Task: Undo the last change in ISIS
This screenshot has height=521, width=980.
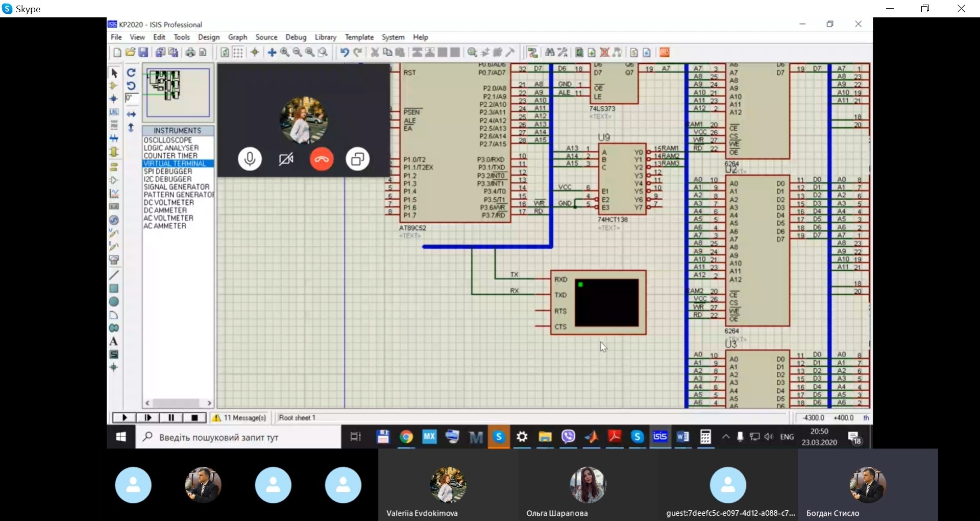Action: [x=345, y=53]
